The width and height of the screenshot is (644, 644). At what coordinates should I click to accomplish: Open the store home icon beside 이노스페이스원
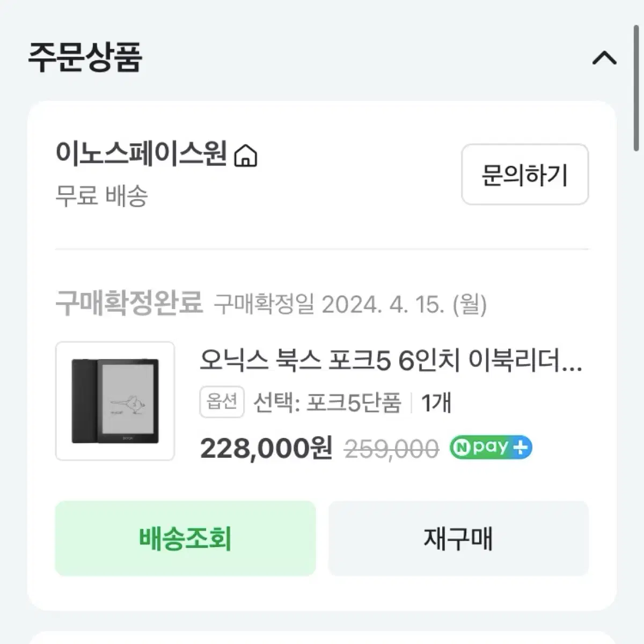[x=246, y=156]
